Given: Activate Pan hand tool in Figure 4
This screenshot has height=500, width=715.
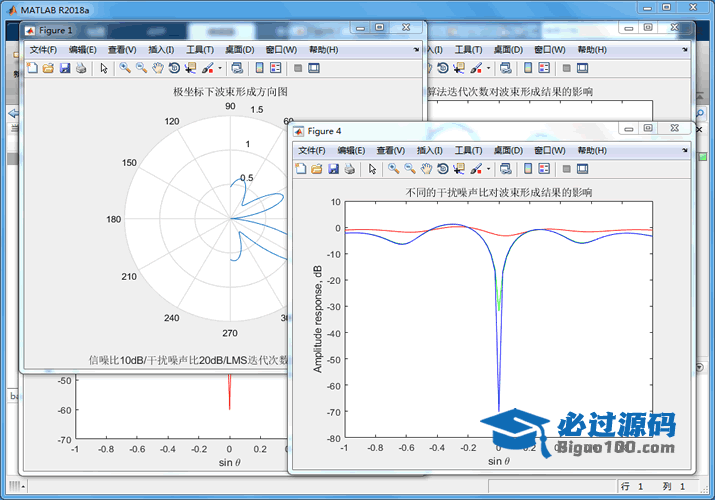Looking at the screenshot, I should click(426, 169).
